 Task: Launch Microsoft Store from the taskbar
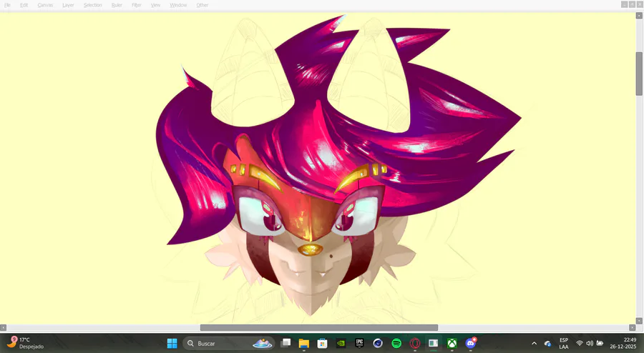click(x=323, y=343)
